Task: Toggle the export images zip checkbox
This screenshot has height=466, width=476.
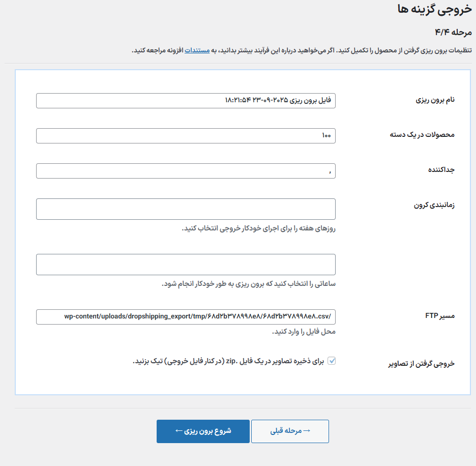Action: click(x=332, y=361)
